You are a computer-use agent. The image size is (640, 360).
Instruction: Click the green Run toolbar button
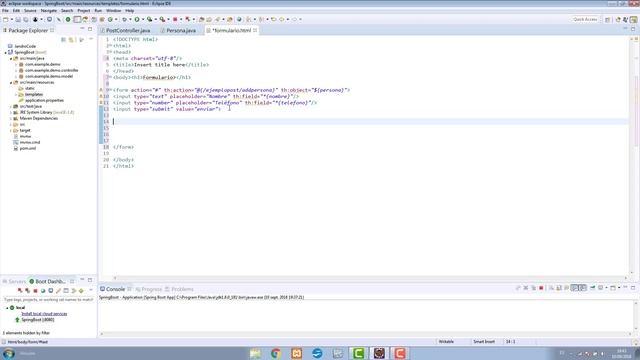coord(137,19)
